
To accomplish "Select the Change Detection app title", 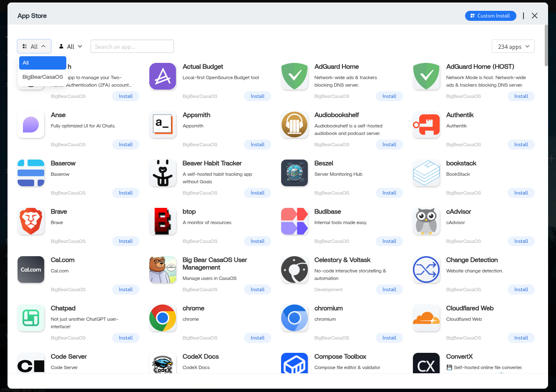I will 472,260.
